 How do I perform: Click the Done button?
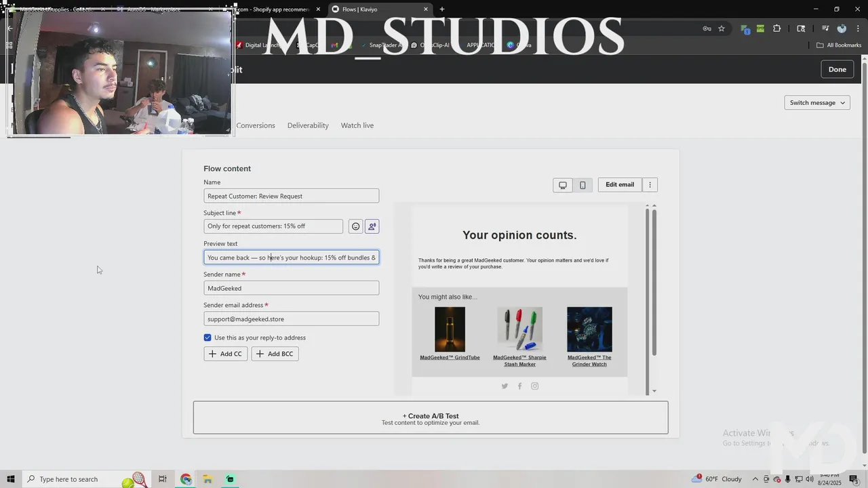pyautogui.click(x=837, y=69)
